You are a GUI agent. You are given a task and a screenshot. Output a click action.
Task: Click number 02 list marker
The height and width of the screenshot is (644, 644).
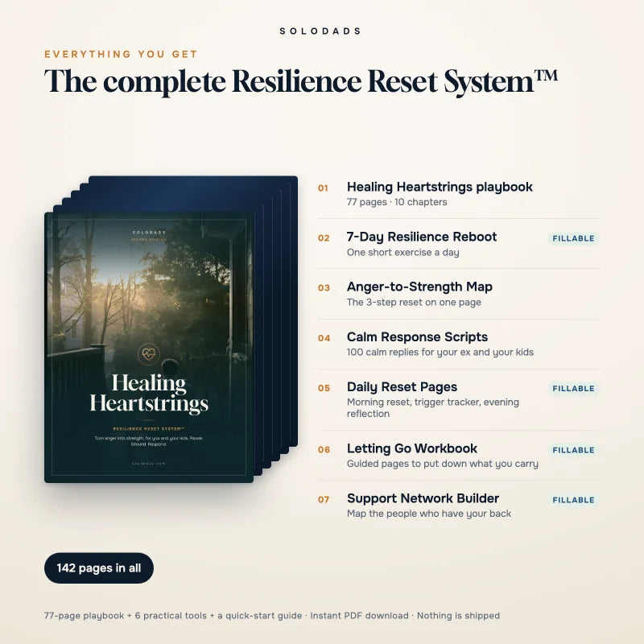point(324,238)
